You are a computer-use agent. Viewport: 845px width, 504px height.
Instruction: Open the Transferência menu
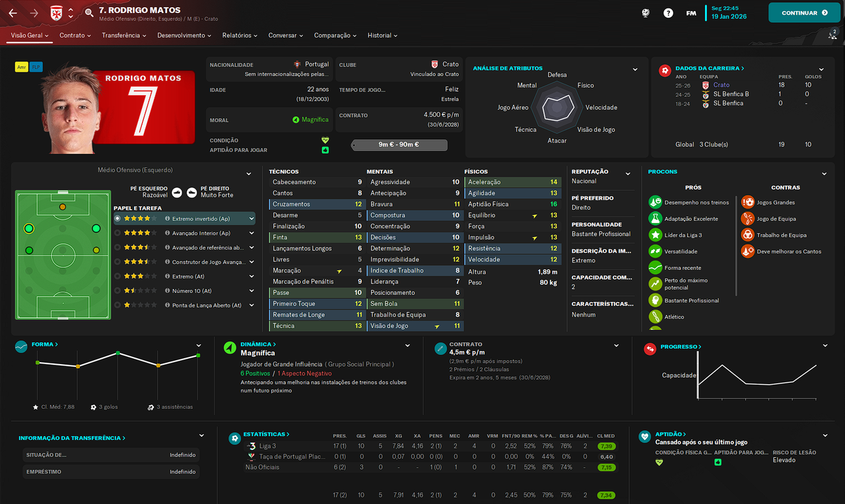[124, 35]
